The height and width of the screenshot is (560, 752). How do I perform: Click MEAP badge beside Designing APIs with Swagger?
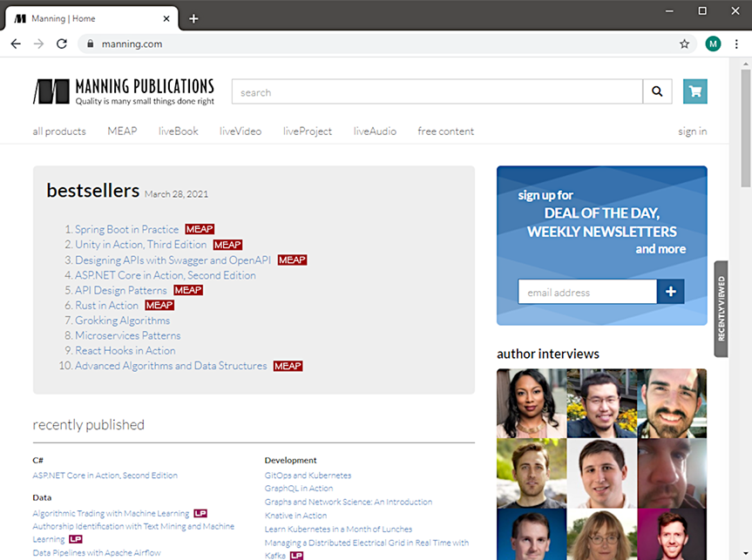(x=292, y=260)
